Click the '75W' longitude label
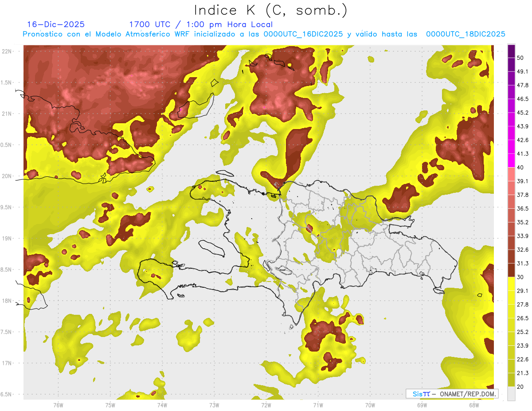This screenshot has width=532, height=411. click(110, 404)
